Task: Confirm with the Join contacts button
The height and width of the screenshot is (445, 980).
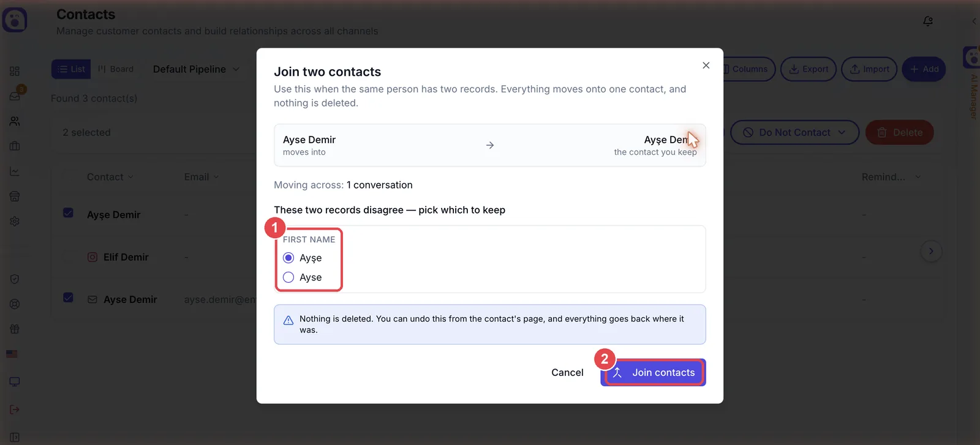Action: [x=654, y=372]
